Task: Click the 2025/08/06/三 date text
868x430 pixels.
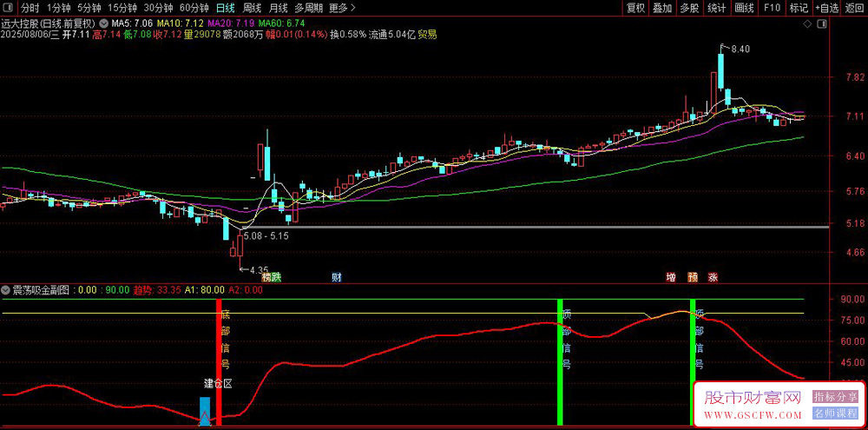Action: pos(30,35)
